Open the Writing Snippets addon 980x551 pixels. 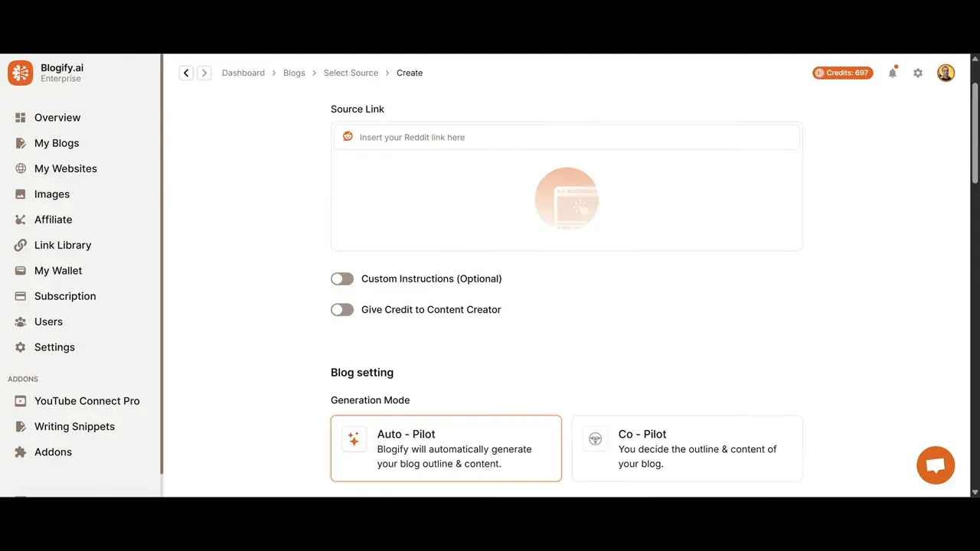pyautogui.click(x=74, y=426)
